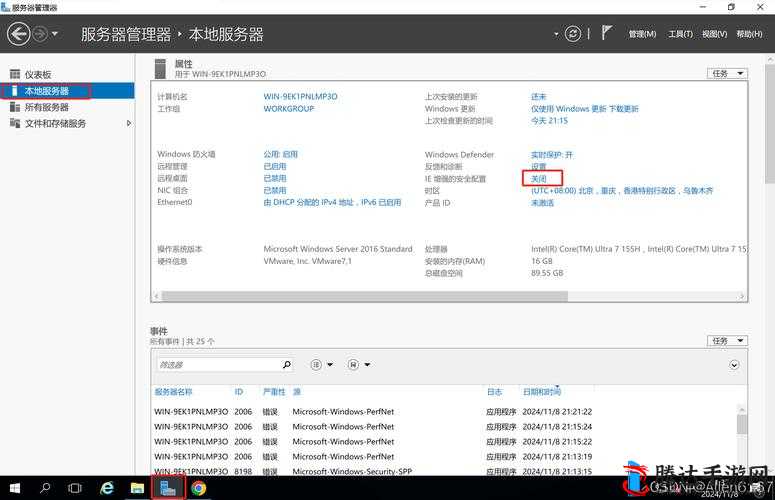Sort events by 日期和时间 column
The height and width of the screenshot is (500, 775).
click(x=542, y=392)
